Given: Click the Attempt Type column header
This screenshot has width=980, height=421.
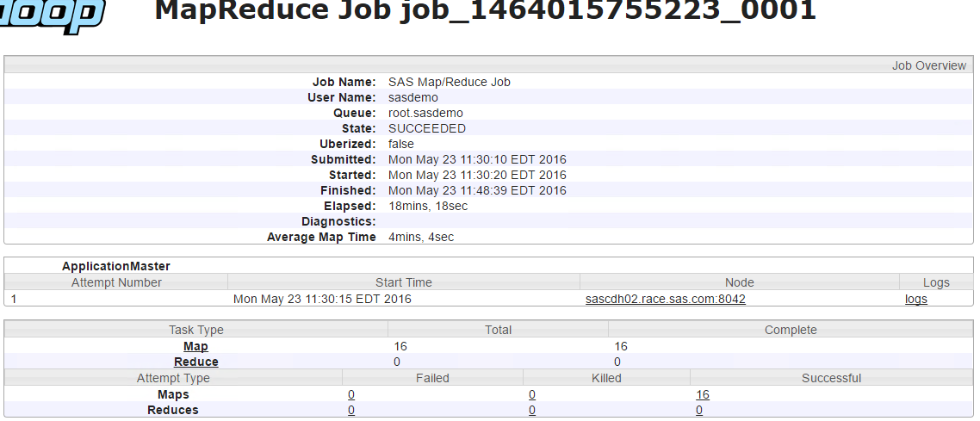Looking at the screenshot, I should [x=173, y=378].
